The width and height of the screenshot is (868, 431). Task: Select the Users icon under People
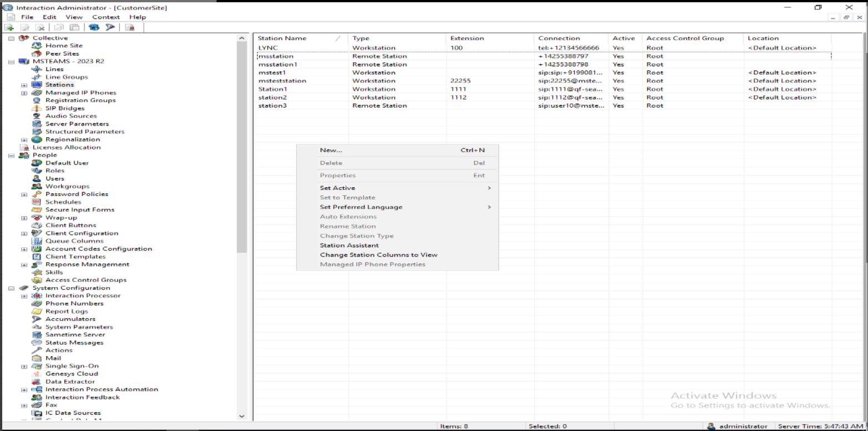pos(37,178)
